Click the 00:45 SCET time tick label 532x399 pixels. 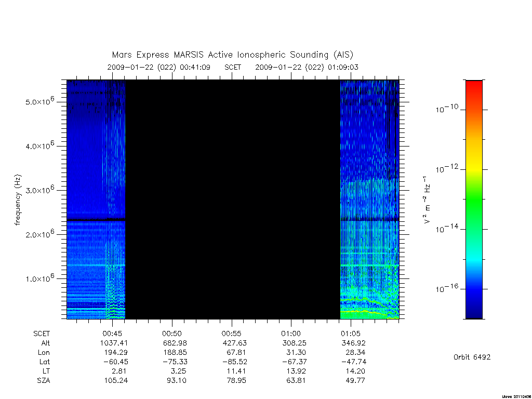click(x=112, y=334)
